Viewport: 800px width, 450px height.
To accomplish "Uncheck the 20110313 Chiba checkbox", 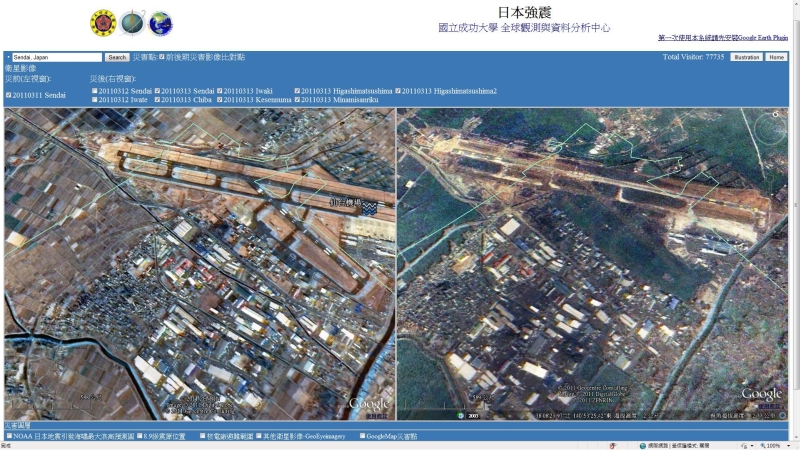I will (x=158, y=99).
